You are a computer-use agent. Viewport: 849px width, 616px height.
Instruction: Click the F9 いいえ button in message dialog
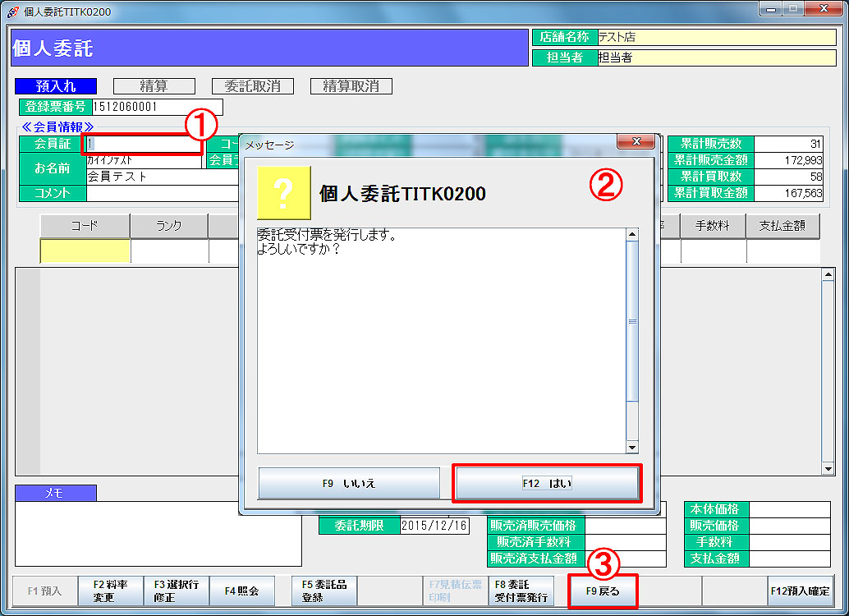click(x=349, y=483)
